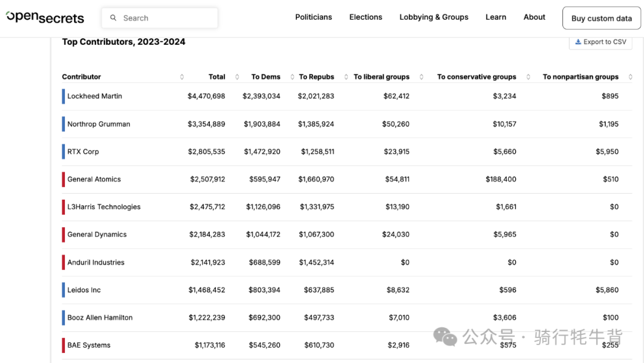This screenshot has height=363, width=644.
Task: Click the To Dems column header
Action: tap(266, 77)
